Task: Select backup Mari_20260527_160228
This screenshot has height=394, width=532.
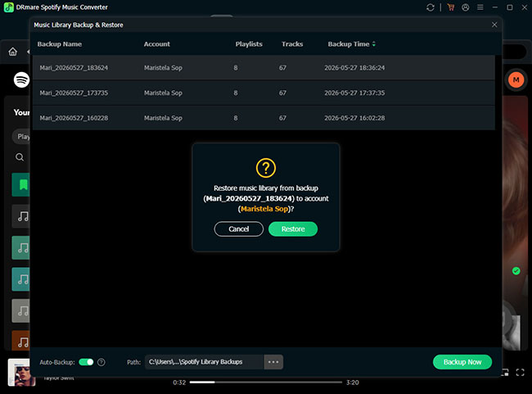Action: (264, 118)
